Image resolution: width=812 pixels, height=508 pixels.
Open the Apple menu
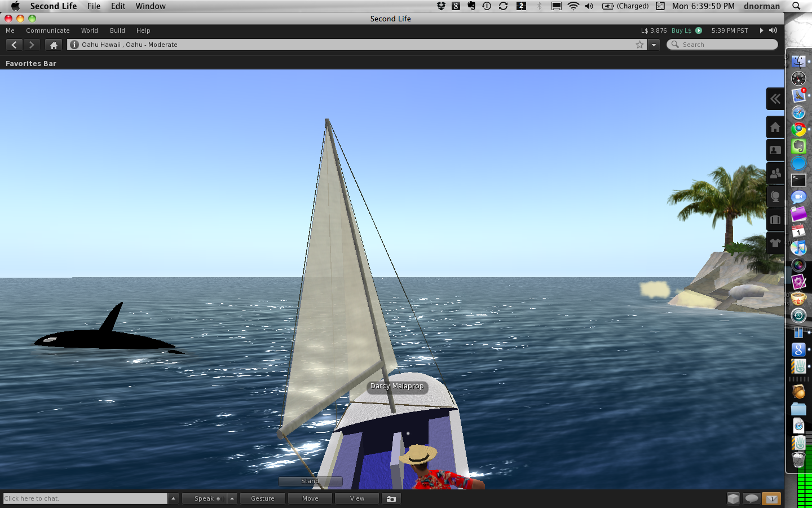pyautogui.click(x=15, y=6)
